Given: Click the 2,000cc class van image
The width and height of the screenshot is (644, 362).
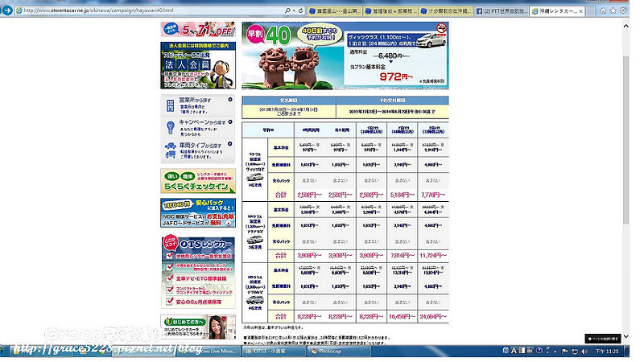Looking at the screenshot, I should (x=254, y=300).
